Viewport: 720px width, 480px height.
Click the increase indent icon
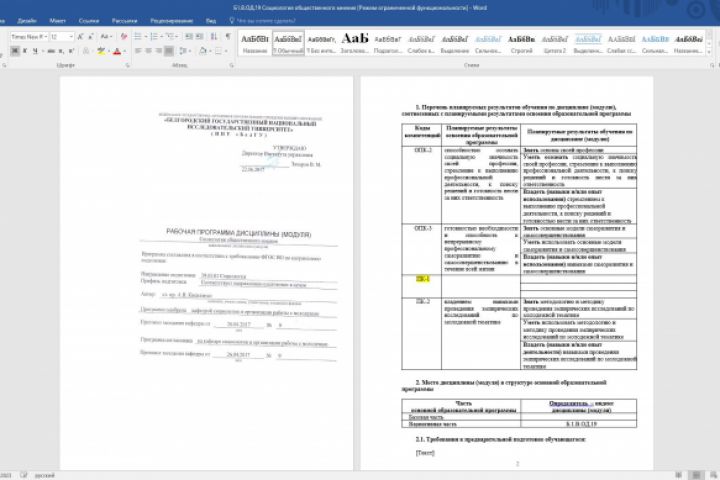pos(199,36)
